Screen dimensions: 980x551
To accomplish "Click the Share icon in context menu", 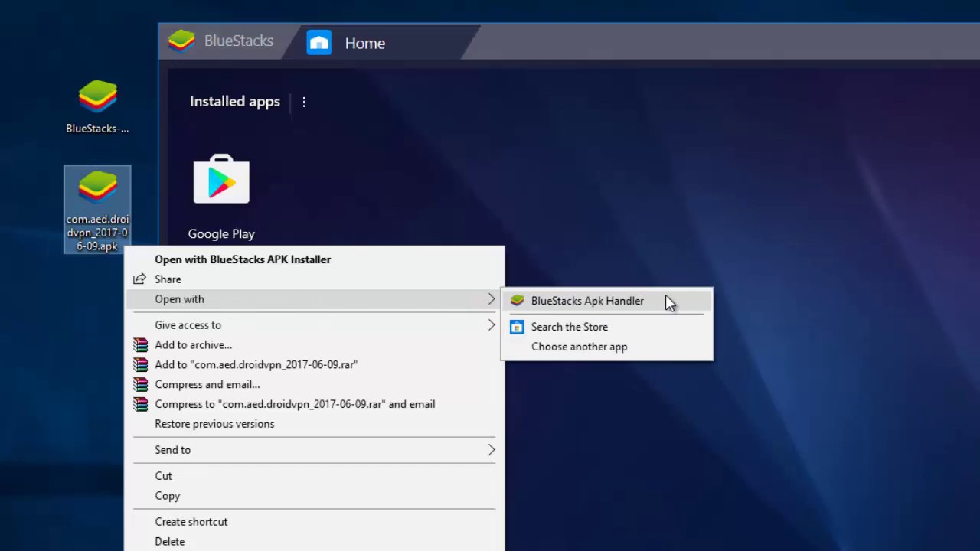I will pyautogui.click(x=139, y=279).
